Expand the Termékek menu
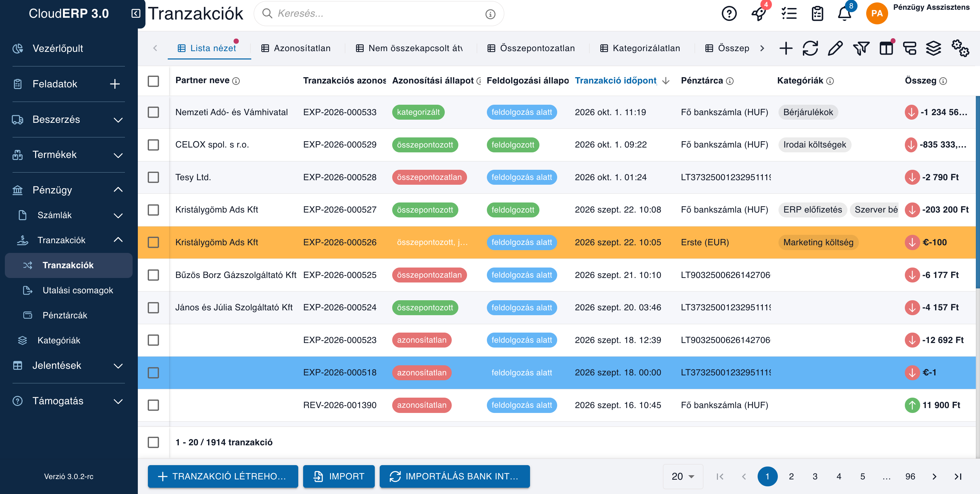This screenshot has width=980, height=494. coord(69,155)
